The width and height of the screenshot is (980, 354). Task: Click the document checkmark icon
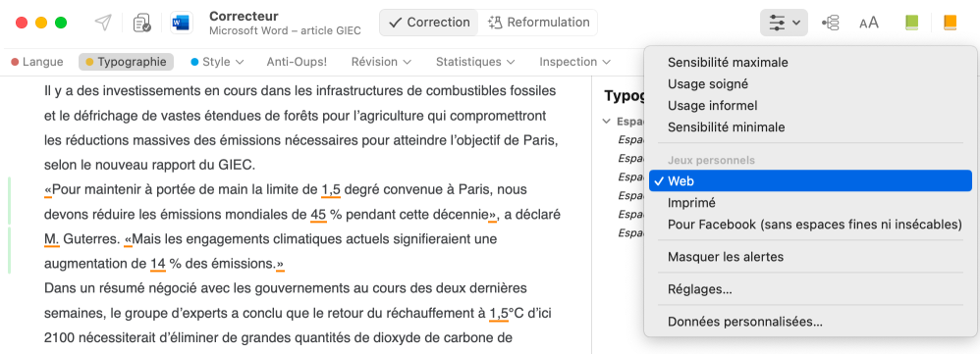pyautogui.click(x=141, y=24)
